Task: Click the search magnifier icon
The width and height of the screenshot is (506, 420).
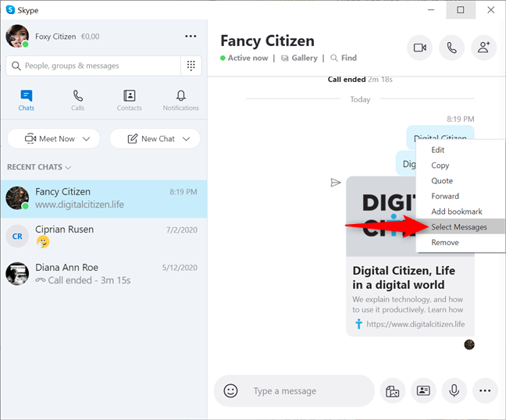Action: pyautogui.click(x=16, y=66)
